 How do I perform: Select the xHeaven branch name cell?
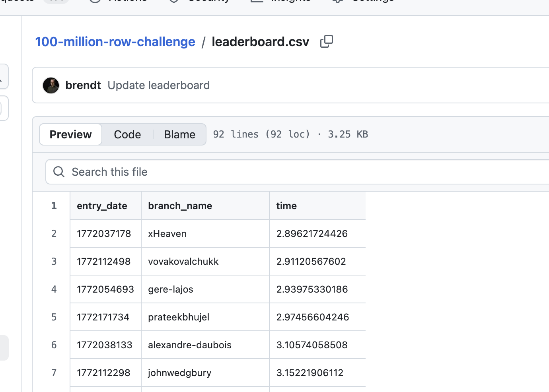(x=167, y=234)
